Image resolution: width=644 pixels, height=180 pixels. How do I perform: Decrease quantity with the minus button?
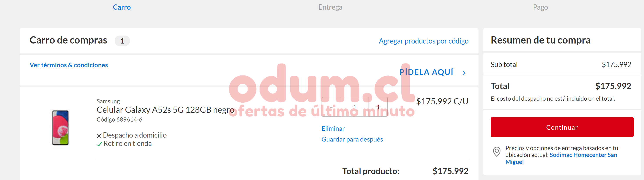331,107
